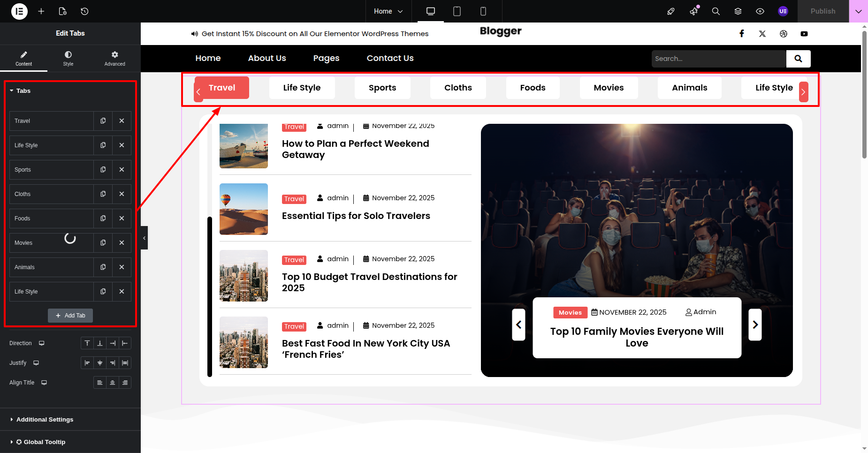
Task: Open the Publish options dropdown arrow
Action: click(858, 11)
